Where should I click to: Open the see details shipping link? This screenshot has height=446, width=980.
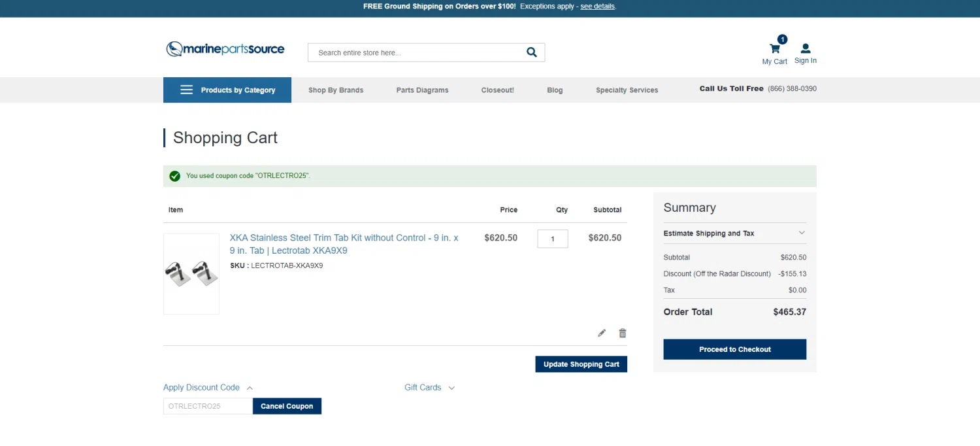(598, 7)
